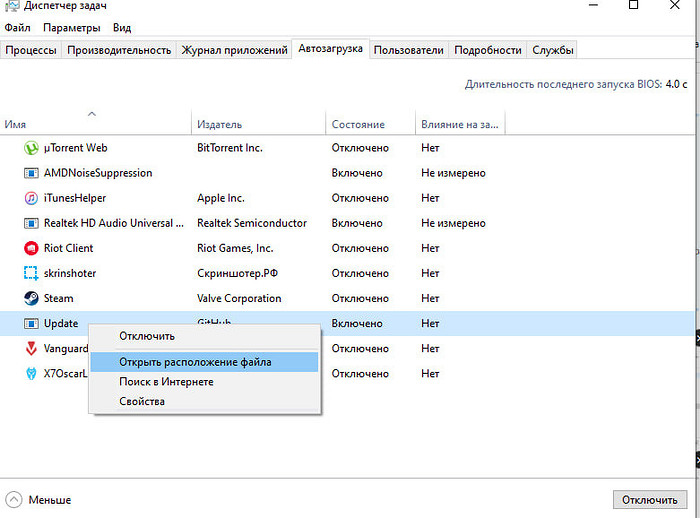
Task: Maximize the Task Manager window
Action: (x=633, y=5)
